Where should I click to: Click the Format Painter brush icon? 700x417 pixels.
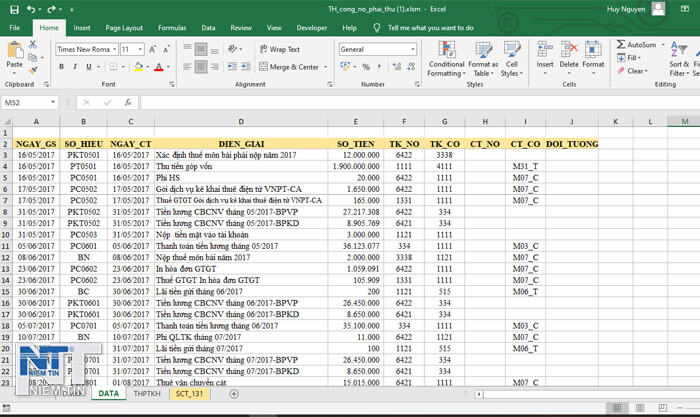(x=33, y=70)
